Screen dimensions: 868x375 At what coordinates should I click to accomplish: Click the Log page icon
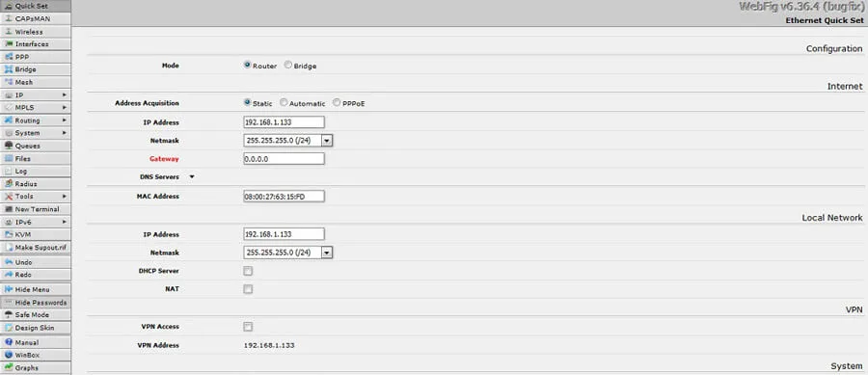point(9,172)
